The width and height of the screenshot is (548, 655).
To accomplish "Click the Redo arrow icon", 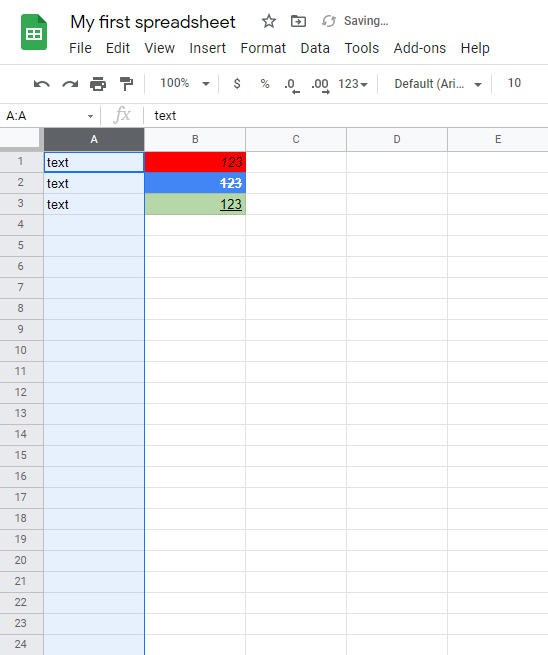I will (x=70, y=84).
